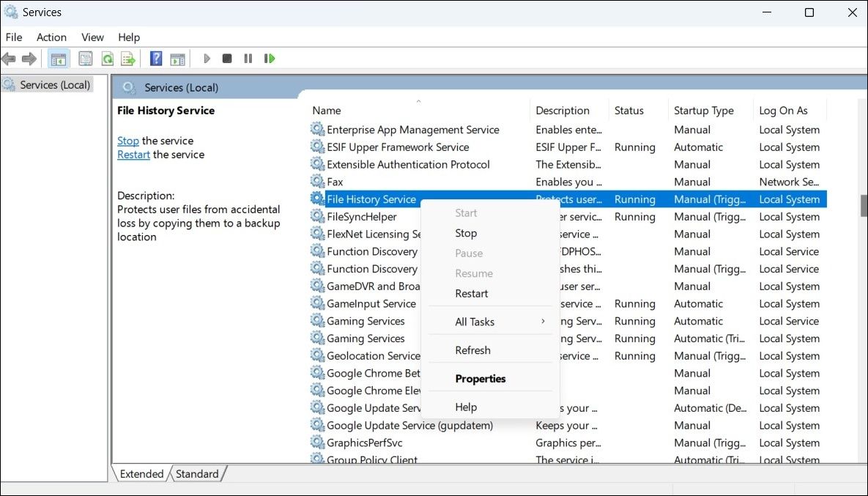
Task: Open the View menu
Action: [92, 37]
